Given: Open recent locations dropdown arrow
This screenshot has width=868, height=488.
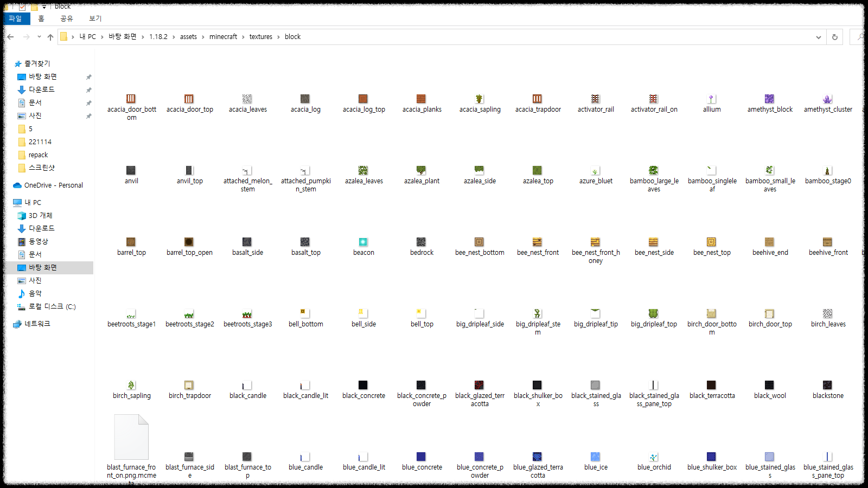Looking at the screenshot, I should pos(39,37).
